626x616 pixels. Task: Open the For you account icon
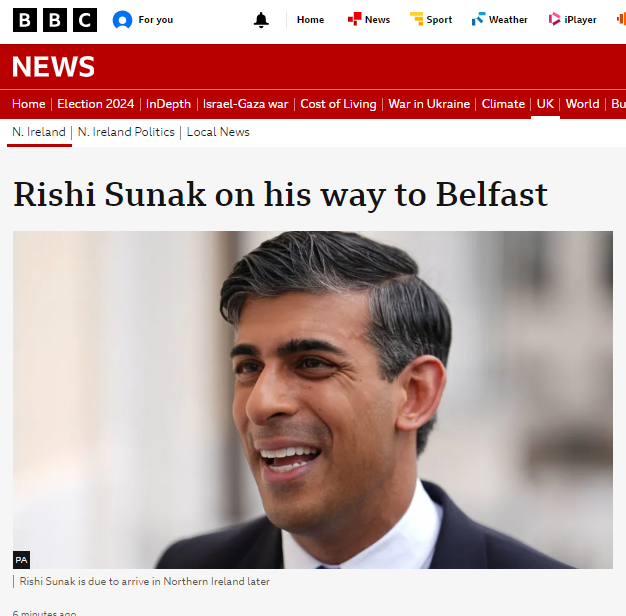pyautogui.click(x=122, y=20)
